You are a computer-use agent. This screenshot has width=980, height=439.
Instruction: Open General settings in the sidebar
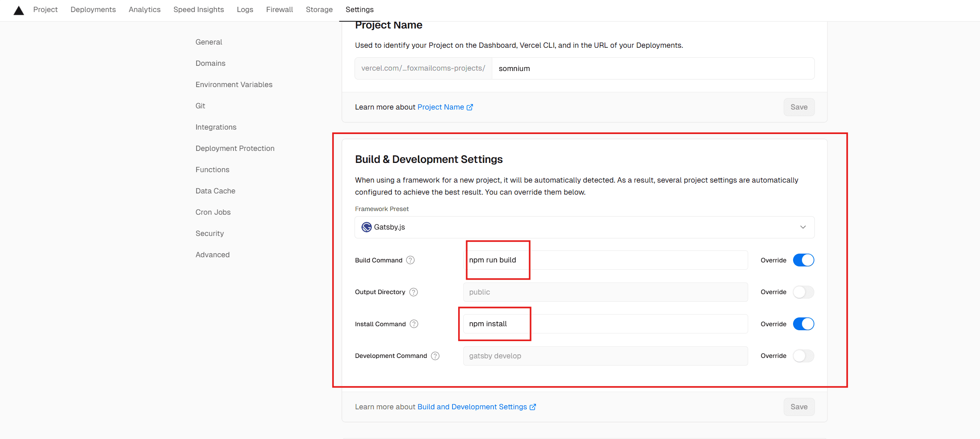(209, 42)
